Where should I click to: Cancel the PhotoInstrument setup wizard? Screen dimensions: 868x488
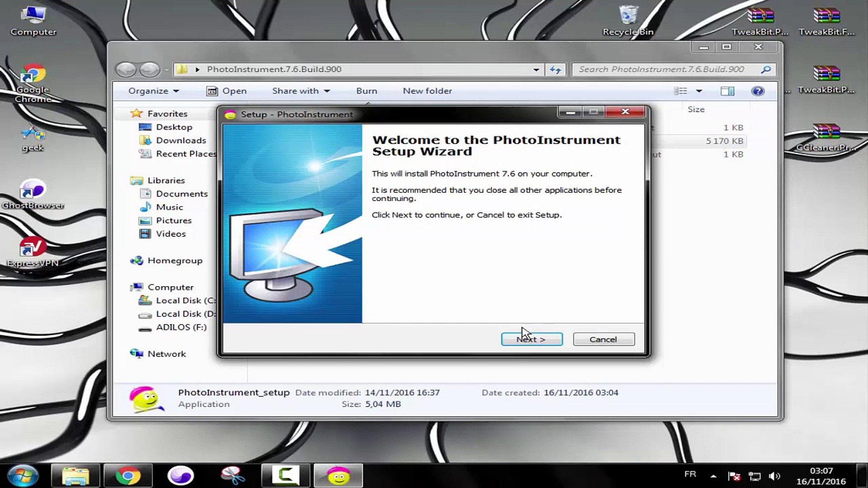tap(604, 339)
